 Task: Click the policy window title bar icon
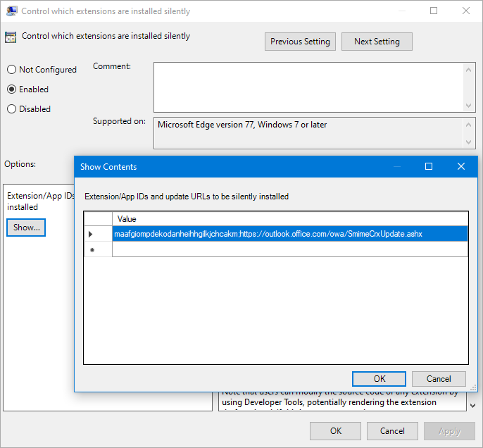pos(12,11)
